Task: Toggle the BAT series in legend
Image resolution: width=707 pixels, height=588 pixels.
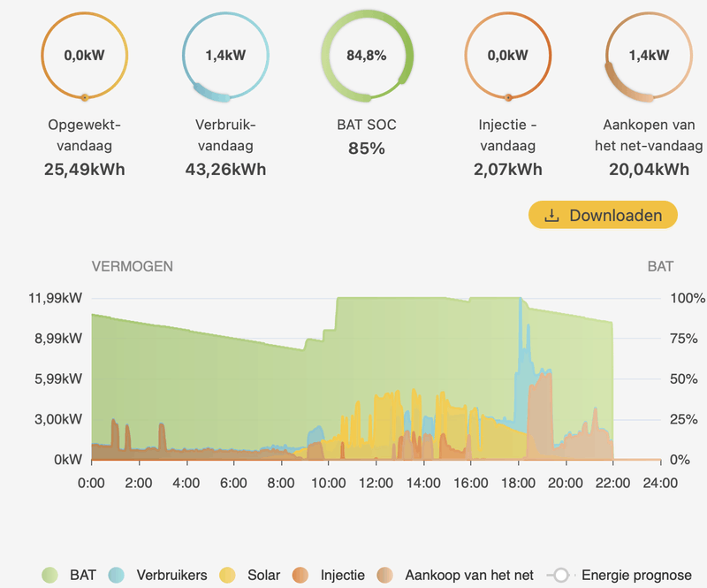Action: point(83,575)
